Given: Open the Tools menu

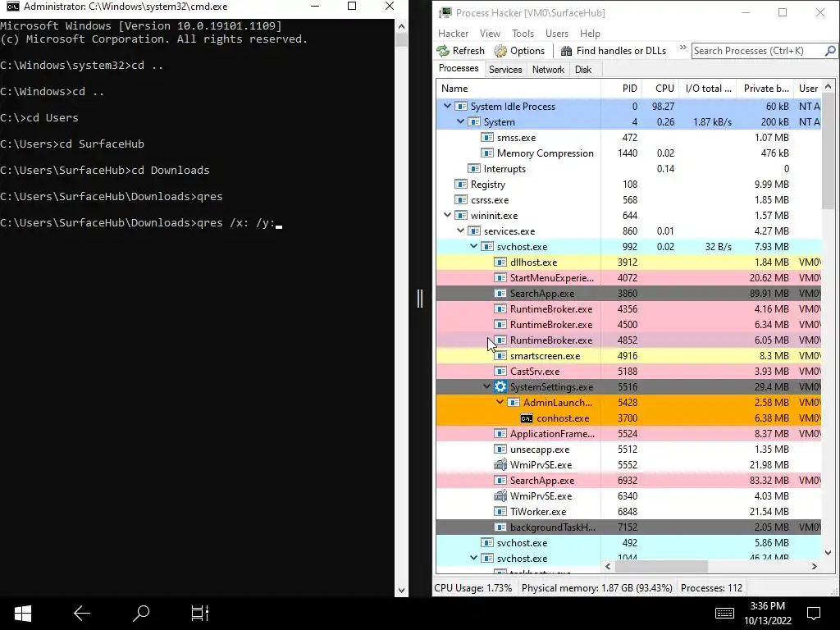Looking at the screenshot, I should (x=523, y=33).
